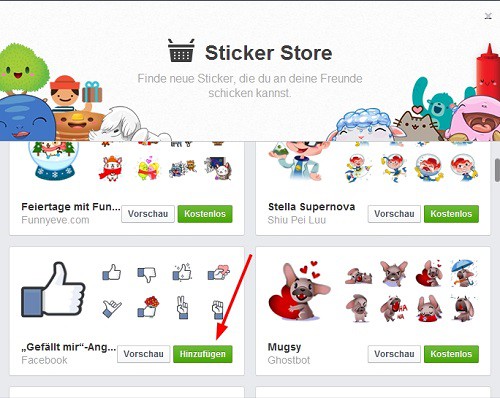
Task: Click the hand holding flowers sticker
Action: (148, 306)
